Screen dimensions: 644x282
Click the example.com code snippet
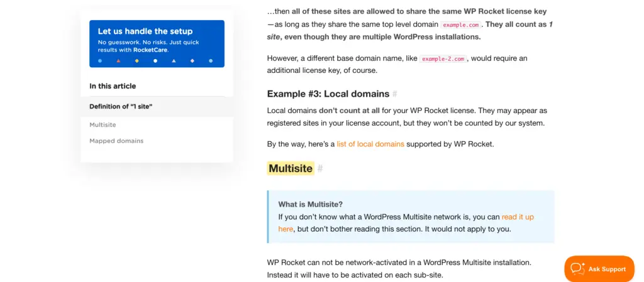click(462, 24)
